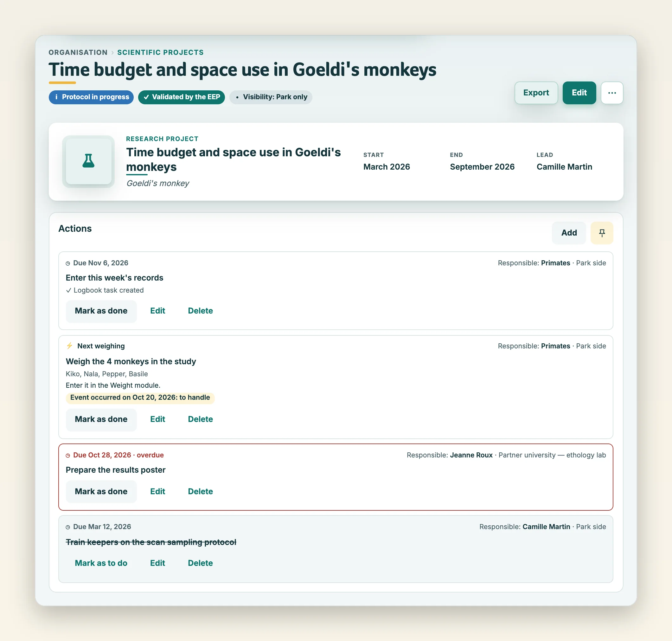Image resolution: width=672 pixels, height=641 pixels.
Task: Edit the 'Prepare the results poster' action
Action: (157, 491)
